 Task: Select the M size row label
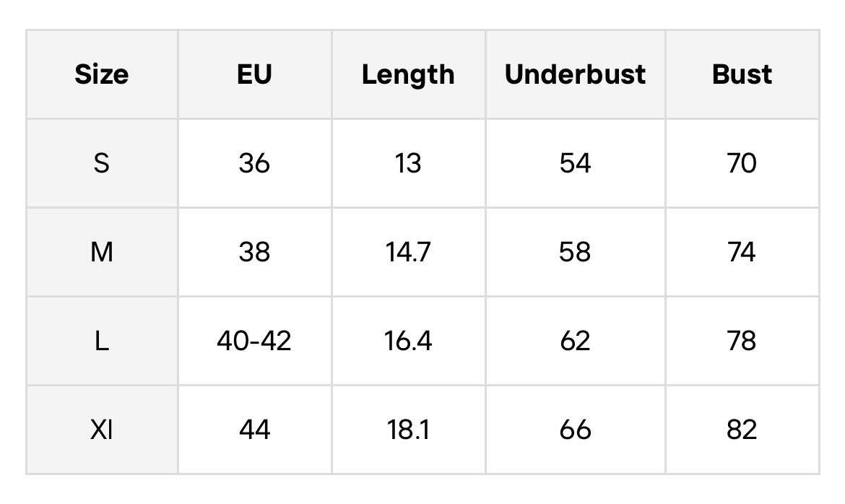click(x=102, y=252)
